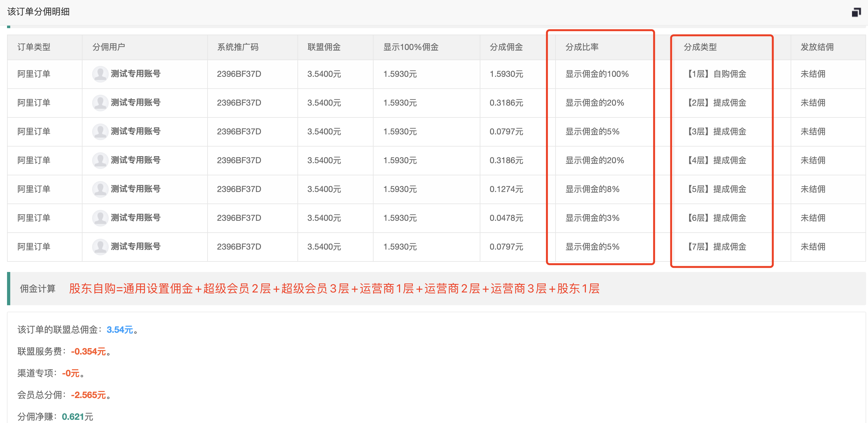This screenshot has height=423, width=868.
Task: Click the avatar in the 【5层】提成佣金 row
Action: point(100,189)
